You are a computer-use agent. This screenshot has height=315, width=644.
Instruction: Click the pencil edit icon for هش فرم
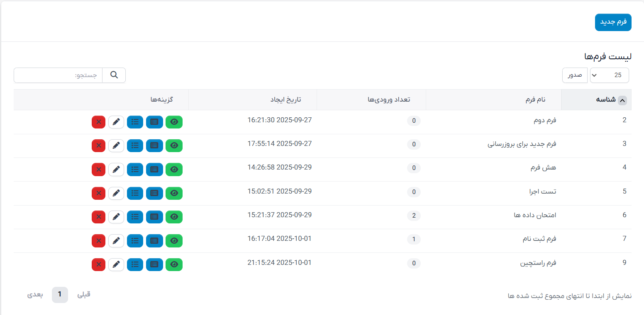point(116,170)
